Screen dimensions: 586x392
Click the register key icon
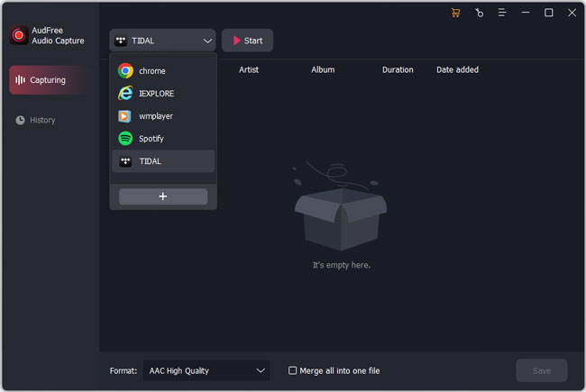coord(479,13)
